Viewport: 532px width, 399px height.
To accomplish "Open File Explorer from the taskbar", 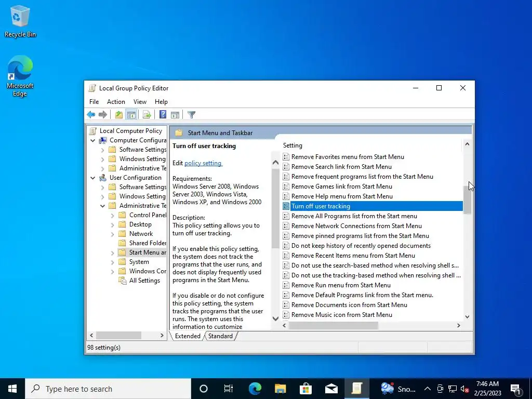I will (x=280, y=389).
